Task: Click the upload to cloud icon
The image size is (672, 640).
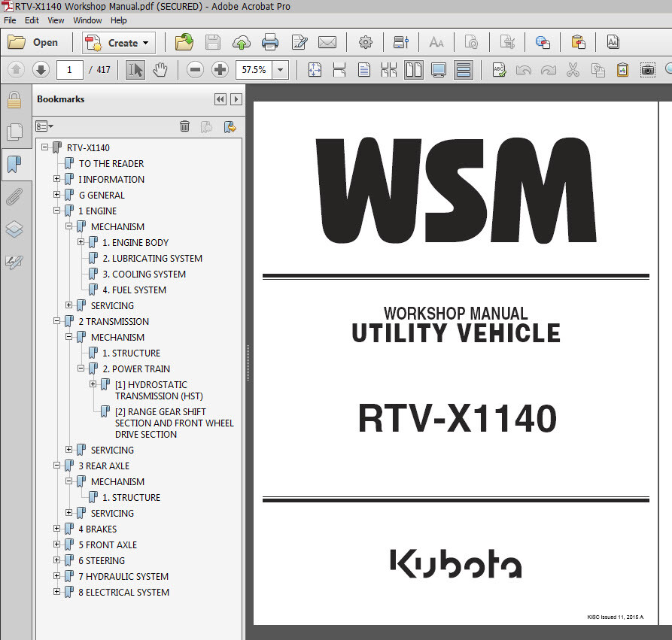Action: coord(242,42)
